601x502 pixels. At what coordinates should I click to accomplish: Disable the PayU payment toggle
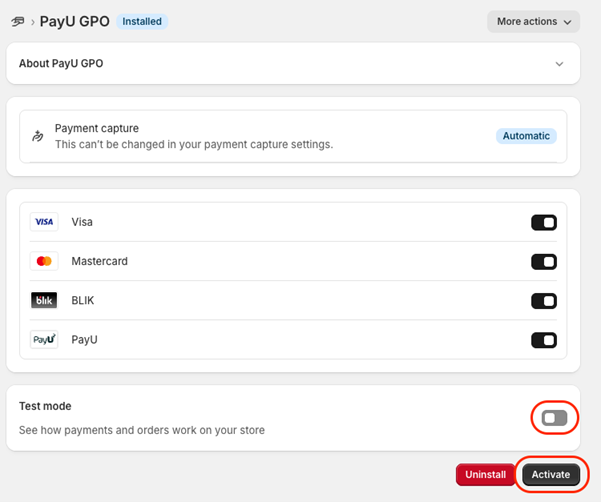coord(543,340)
